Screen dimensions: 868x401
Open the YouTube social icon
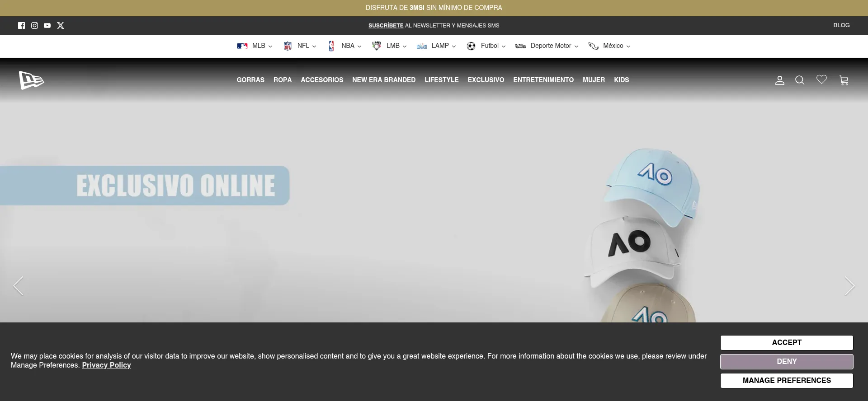(47, 26)
